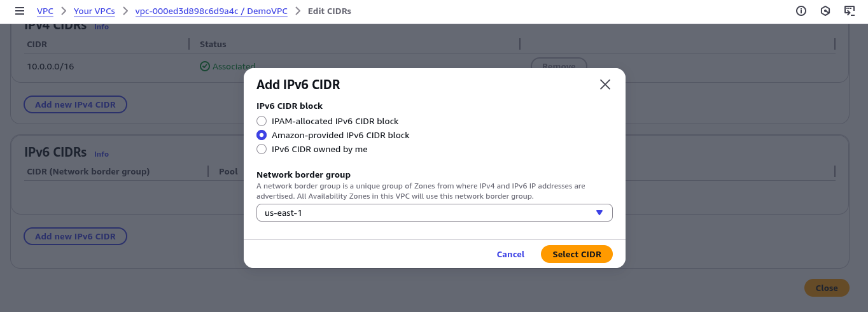Open the hexagon settings icon in header
This screenshot has height=312, width=868.
[825, 11]
